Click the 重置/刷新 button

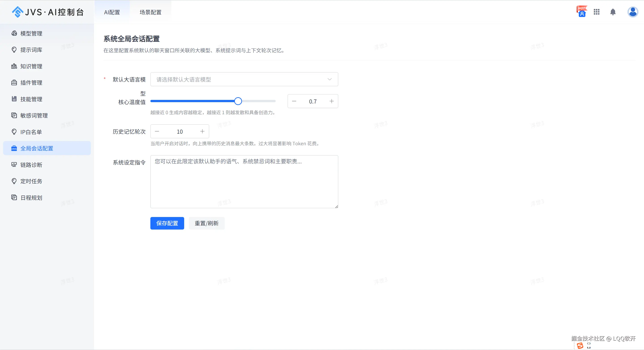coord(207,223)
